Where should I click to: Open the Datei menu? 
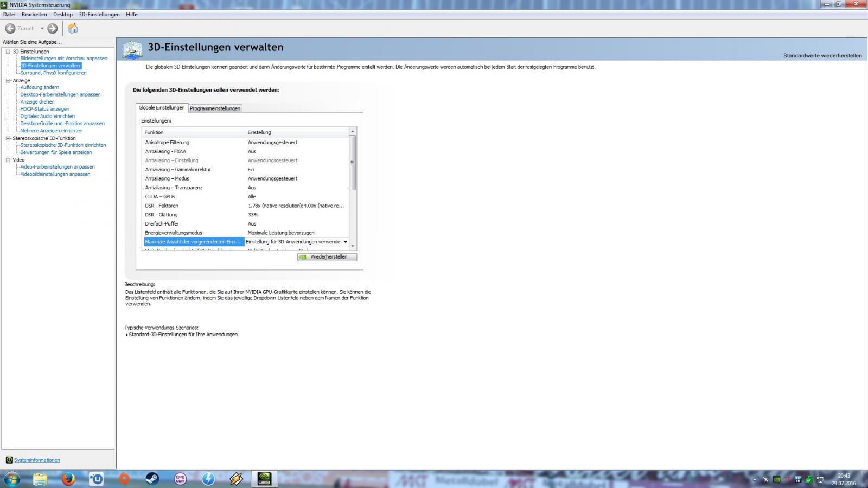9,15
